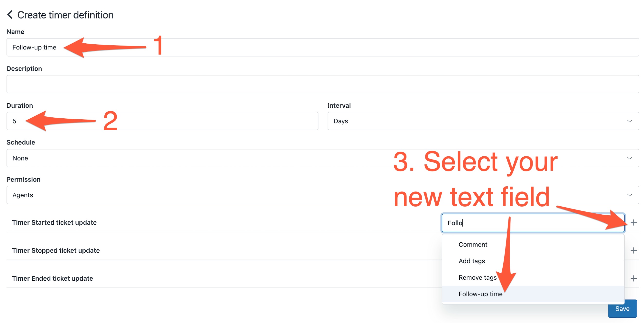644x323 pixels.
Task: Add action to Timer Started ticket update
Action: click(634, 222)
